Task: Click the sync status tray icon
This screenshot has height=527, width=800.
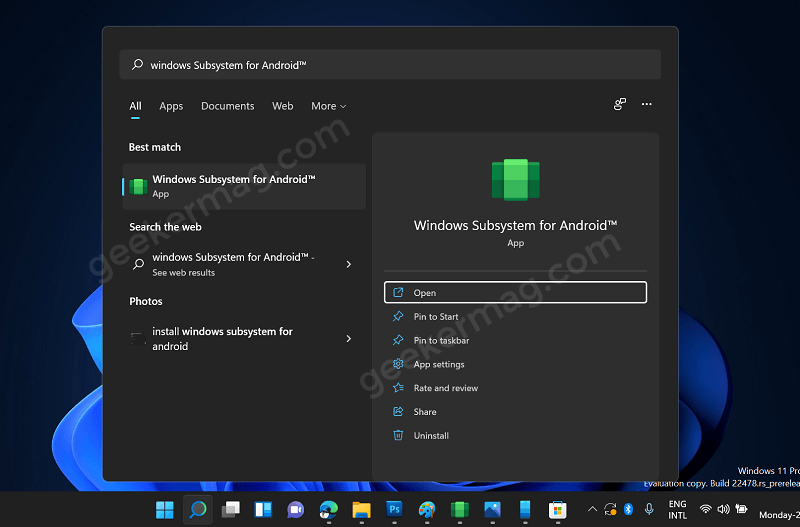Action: (610, 509)
